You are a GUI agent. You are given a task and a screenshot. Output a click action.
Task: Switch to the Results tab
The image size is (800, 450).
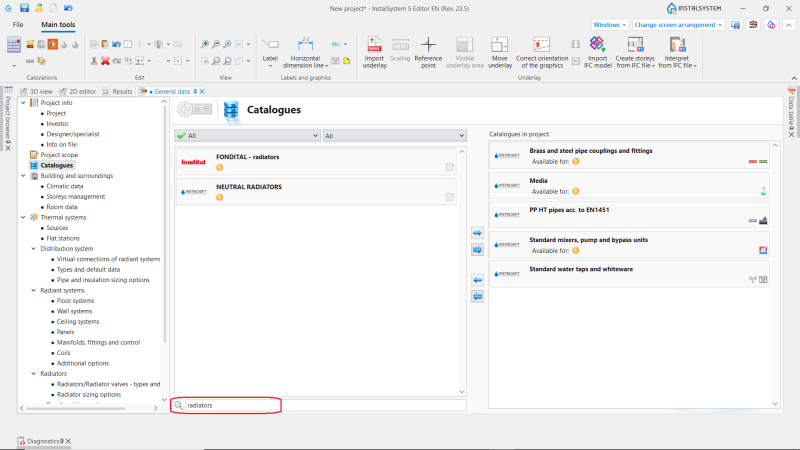coord(117,91)
